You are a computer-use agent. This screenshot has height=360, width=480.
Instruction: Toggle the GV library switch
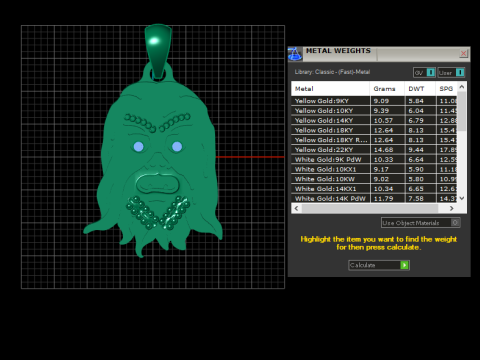[x=424, y=72]
